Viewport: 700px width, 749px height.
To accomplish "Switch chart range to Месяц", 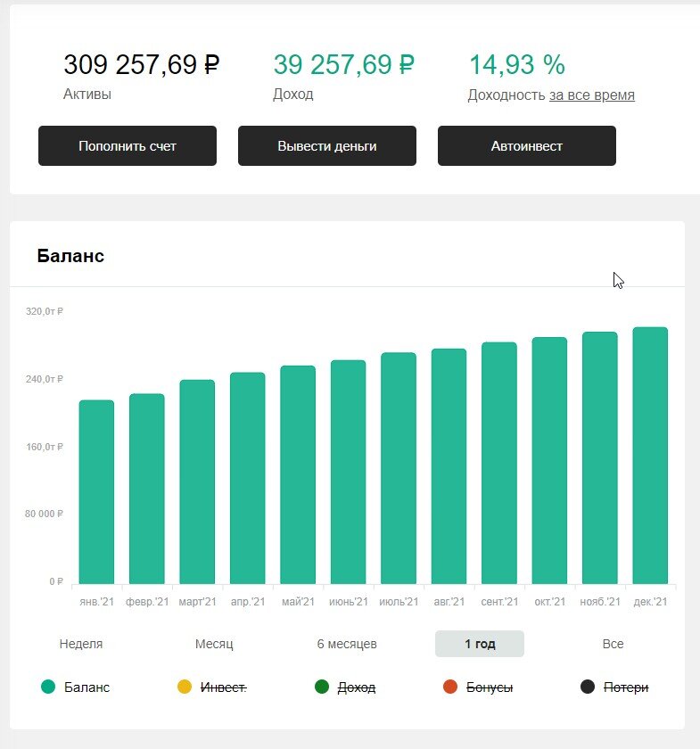I will (214, 644).
